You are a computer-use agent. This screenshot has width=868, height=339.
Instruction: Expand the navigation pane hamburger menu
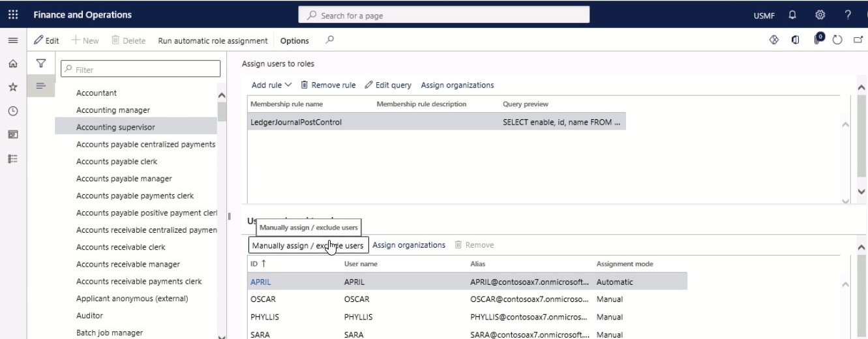coord(12,40)
